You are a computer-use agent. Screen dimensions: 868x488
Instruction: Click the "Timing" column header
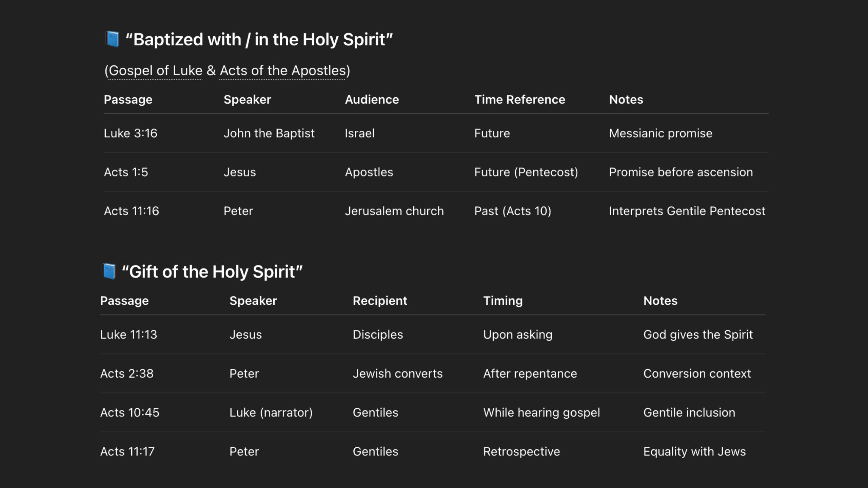coord(503,301)
